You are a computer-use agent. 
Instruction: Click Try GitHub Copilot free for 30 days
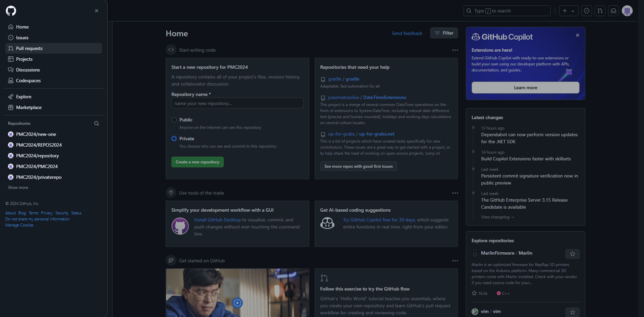coord(379,220)
